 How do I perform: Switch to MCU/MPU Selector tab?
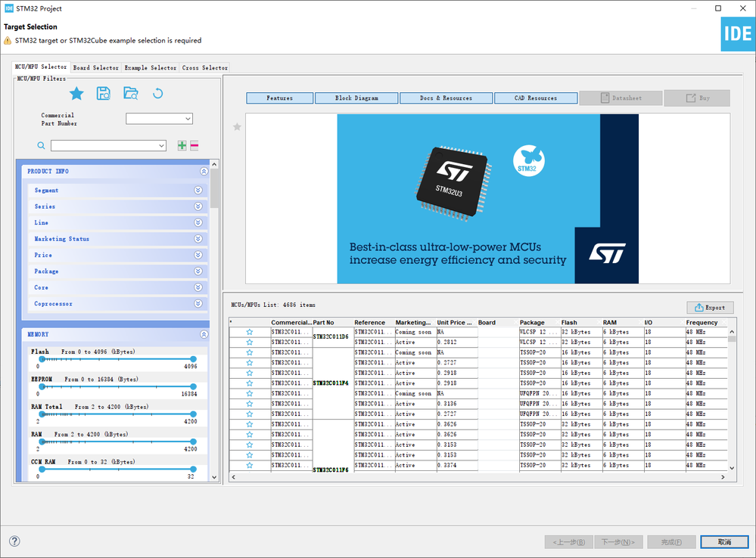point(41,67)
